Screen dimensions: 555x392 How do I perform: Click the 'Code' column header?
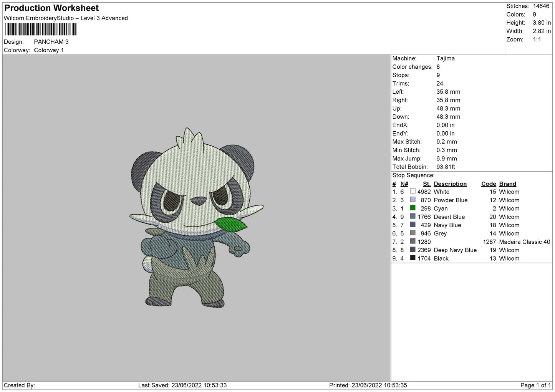pos(489,184)
